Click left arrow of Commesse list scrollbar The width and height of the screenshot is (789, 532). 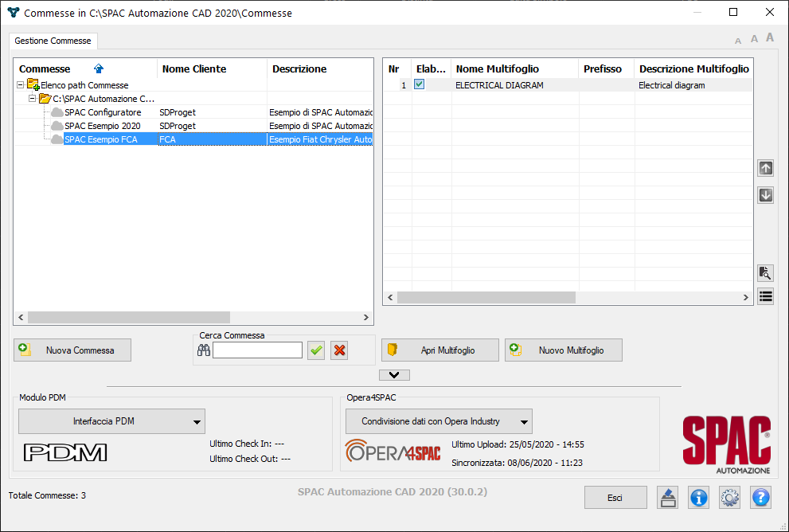tap(21, 317)
